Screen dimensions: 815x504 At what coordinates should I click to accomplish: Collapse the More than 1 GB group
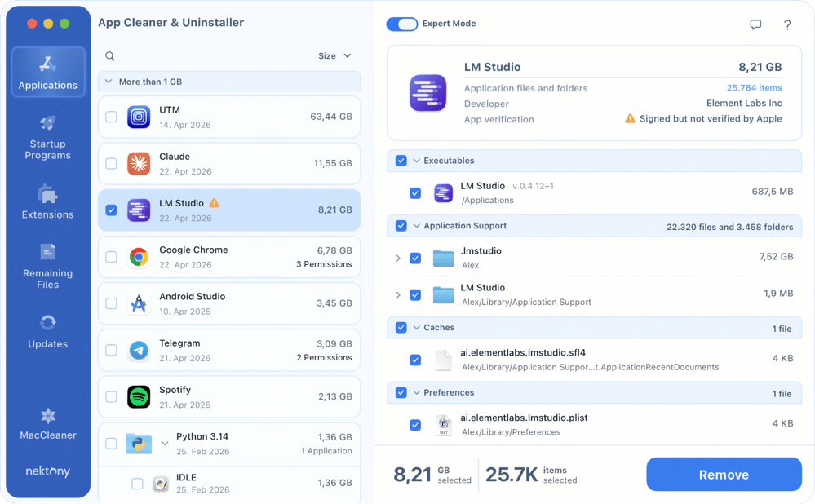109,82
